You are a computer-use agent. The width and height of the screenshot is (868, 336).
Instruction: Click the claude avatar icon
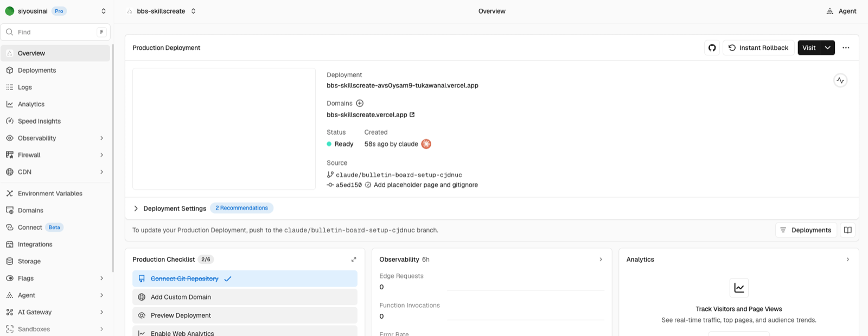pyautogui.click(x=426, y=144)
